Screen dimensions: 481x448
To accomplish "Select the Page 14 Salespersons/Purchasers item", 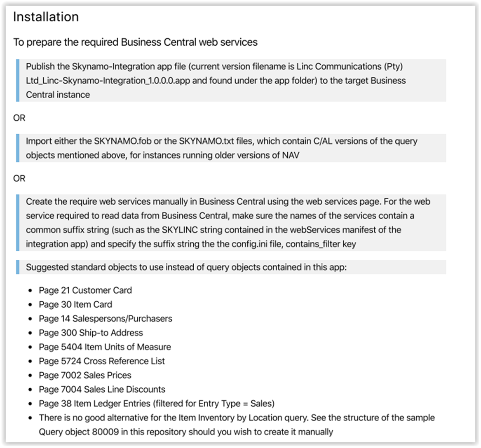I will tap(106, 319).
